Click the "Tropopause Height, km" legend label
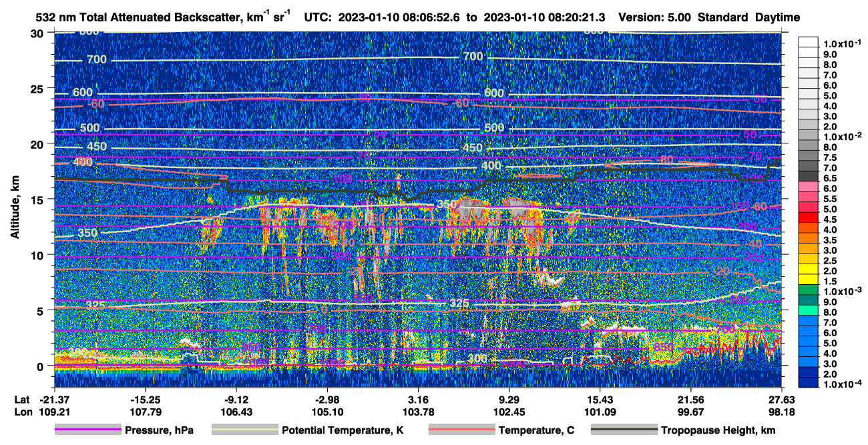 click(x=718, y=431)
